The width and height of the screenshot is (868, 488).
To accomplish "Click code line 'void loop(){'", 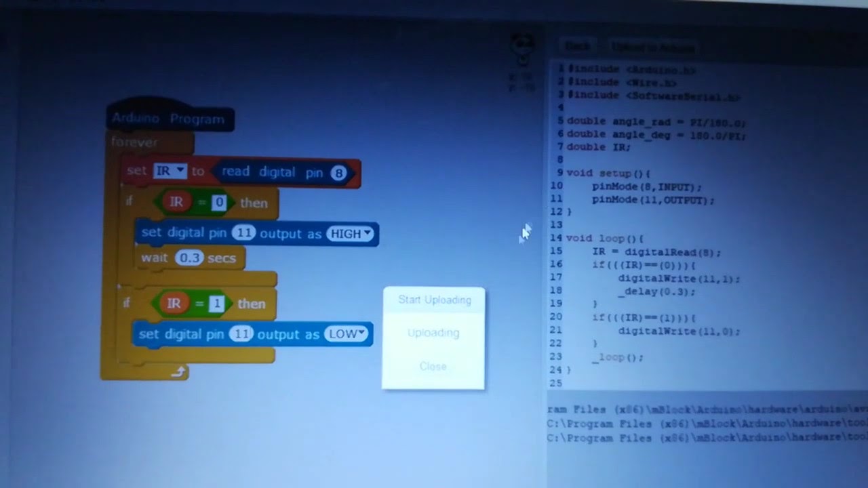I will coord(605,239).
